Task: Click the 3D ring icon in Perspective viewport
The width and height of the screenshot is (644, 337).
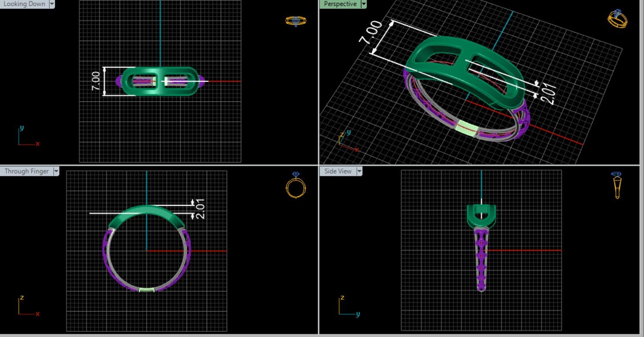Action: coord(617,19)
